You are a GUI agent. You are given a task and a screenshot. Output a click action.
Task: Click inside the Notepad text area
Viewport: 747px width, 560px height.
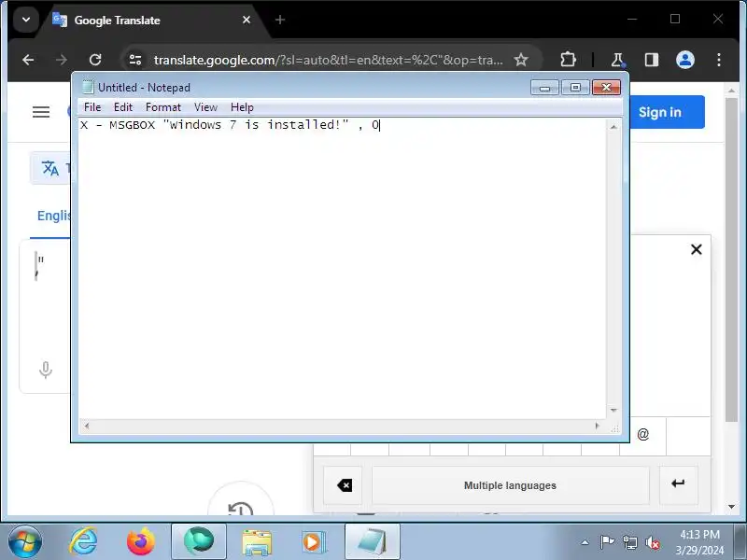point(343,269)
